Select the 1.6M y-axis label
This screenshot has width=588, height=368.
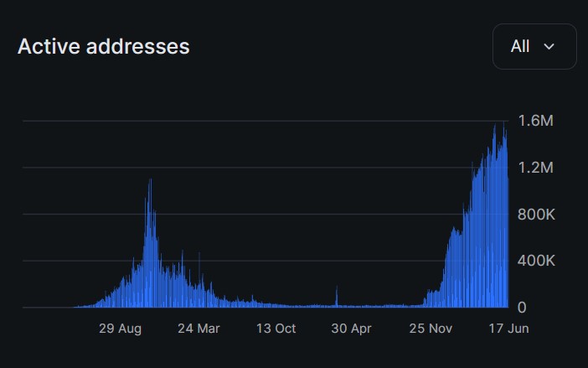(x=535, y=122)
